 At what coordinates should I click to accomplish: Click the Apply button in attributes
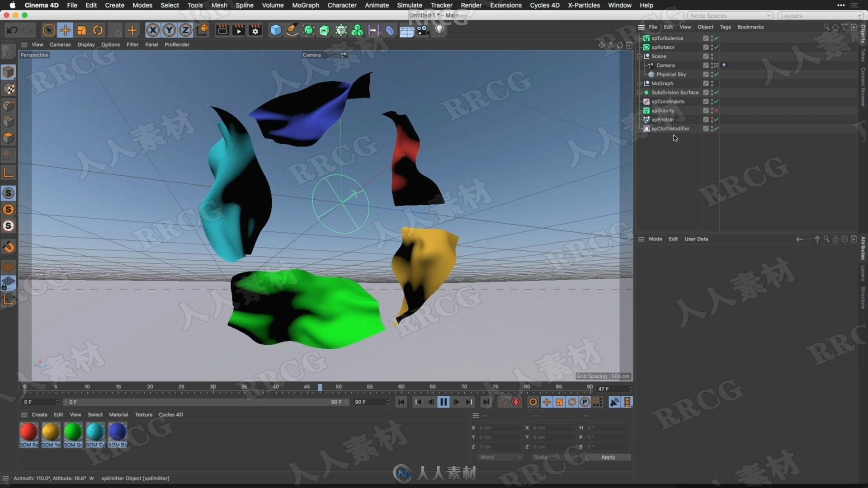[608, 456]
